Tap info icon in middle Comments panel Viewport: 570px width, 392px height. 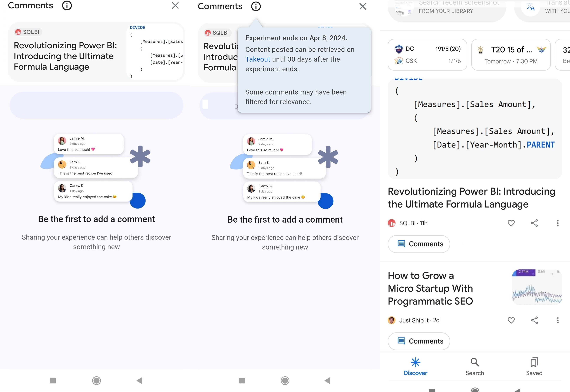[x=256, y=6]
